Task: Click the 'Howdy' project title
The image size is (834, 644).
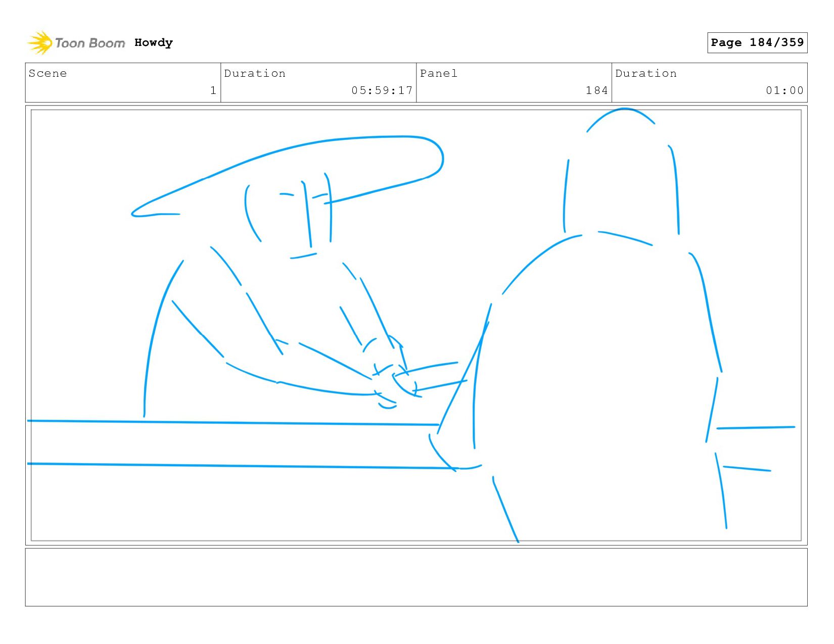Action: pyautogui.click(x=154, y=43)
